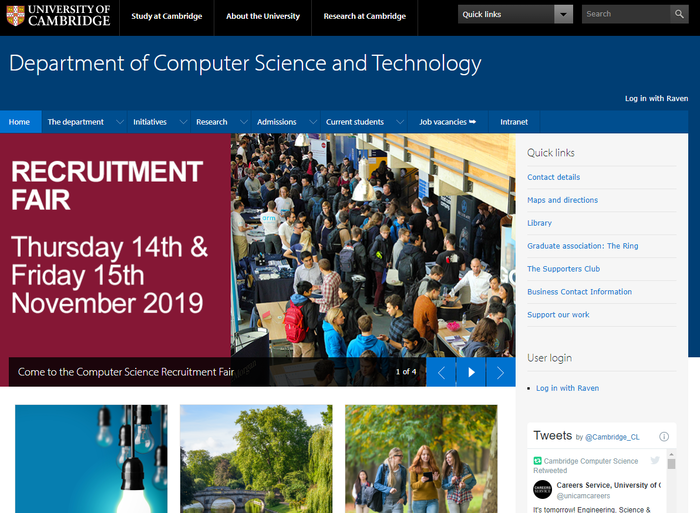Image resolution: width=700 pixels, height=513 pixels.
Task: Open the Initiatives nav item
Action: [x=150, y=122]
